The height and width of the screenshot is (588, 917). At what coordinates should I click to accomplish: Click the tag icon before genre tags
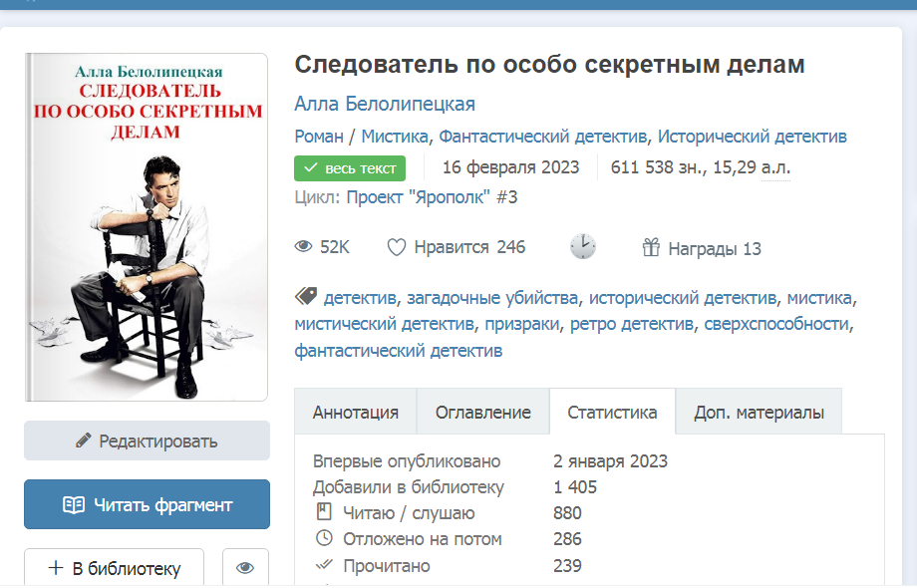[x=306, y=297]
